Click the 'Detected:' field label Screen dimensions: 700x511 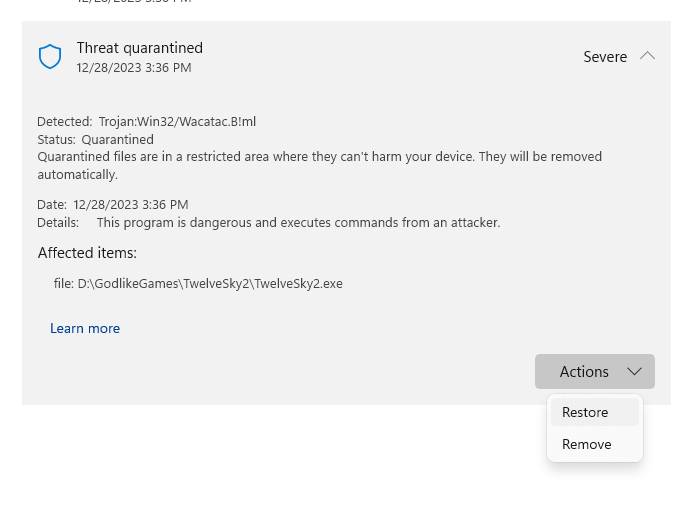click(65, 121)
